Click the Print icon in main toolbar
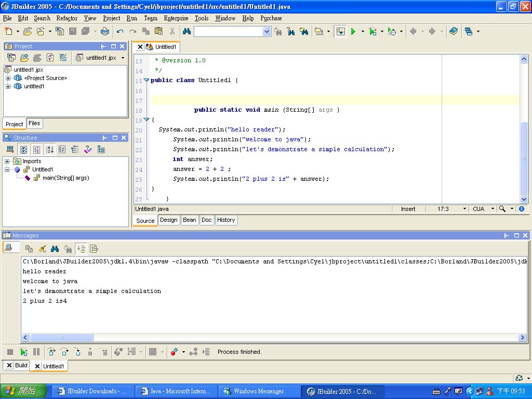This screenshot has width=532, height=399. (x=105, y=31)
